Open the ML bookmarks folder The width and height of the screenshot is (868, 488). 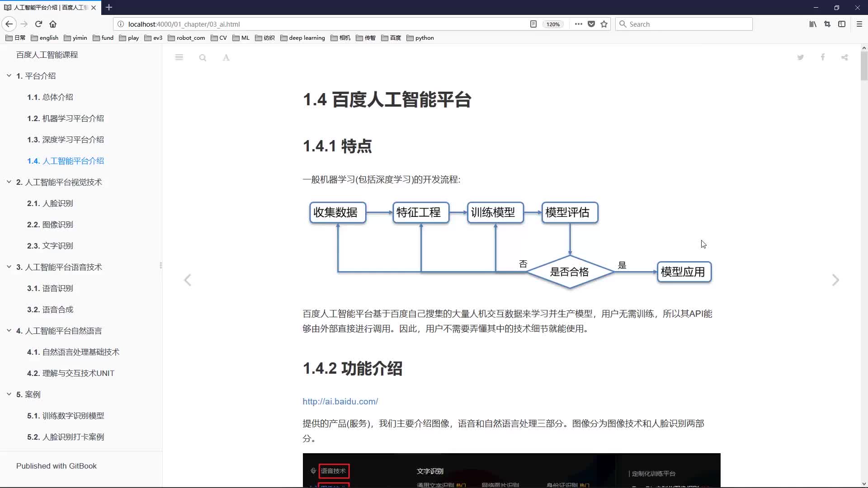click(x=241, y=38)
